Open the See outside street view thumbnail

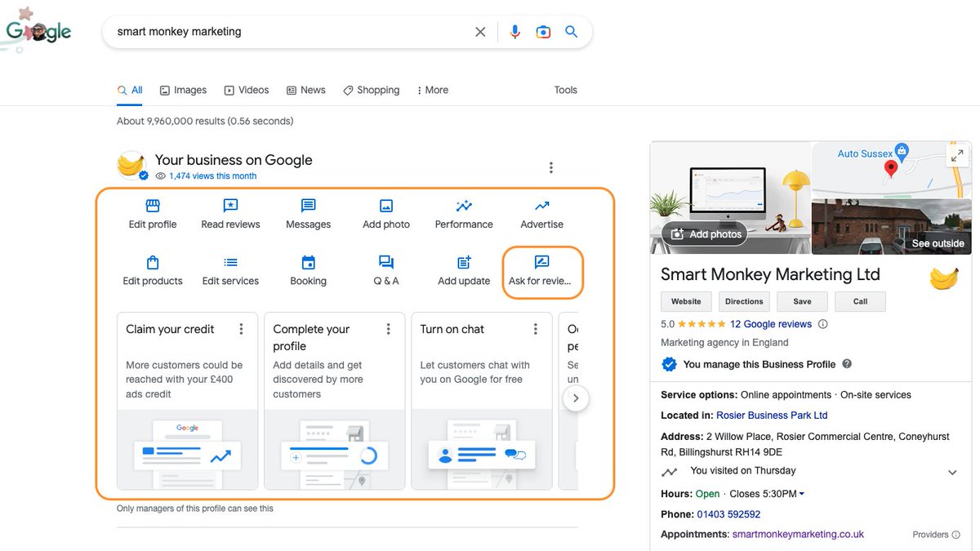892,226
